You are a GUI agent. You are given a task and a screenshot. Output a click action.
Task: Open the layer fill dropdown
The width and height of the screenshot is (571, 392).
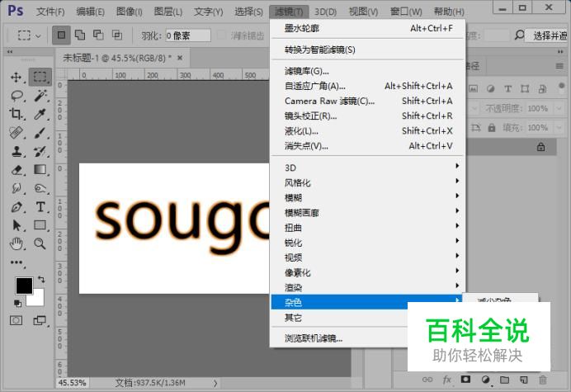click(559, 128)
